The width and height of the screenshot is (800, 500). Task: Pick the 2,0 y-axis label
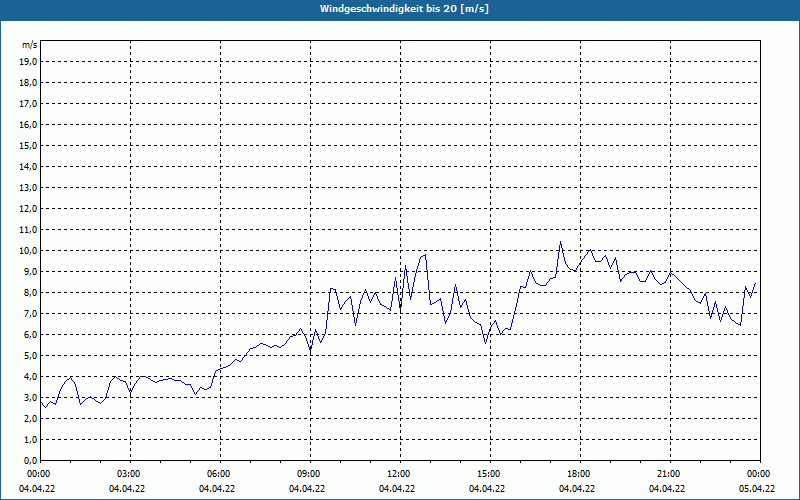[x=31, y=418]
